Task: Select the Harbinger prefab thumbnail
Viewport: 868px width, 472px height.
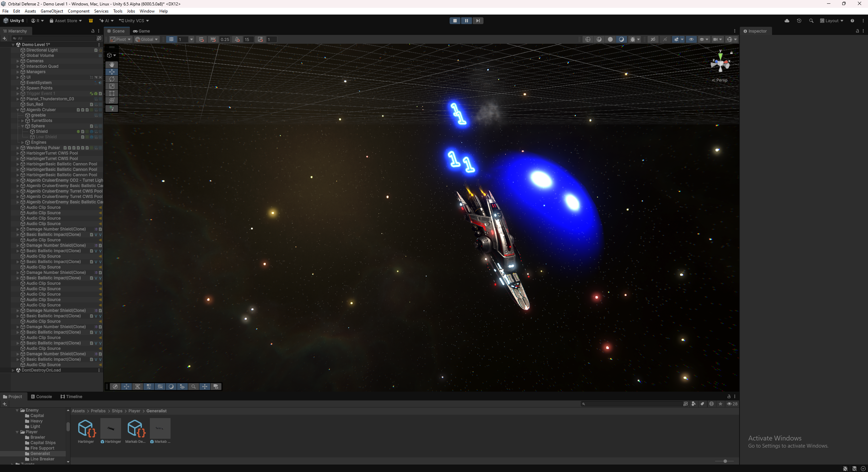Action: tap(111, 429)
